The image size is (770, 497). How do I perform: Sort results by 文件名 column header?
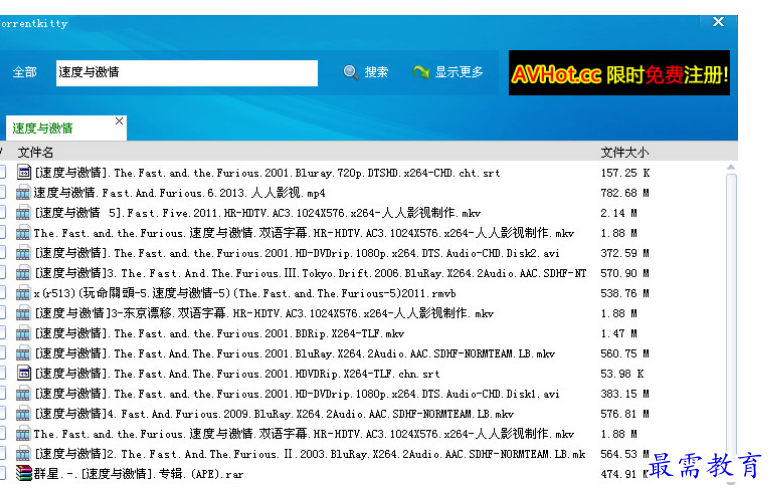(x=35, y=152)
